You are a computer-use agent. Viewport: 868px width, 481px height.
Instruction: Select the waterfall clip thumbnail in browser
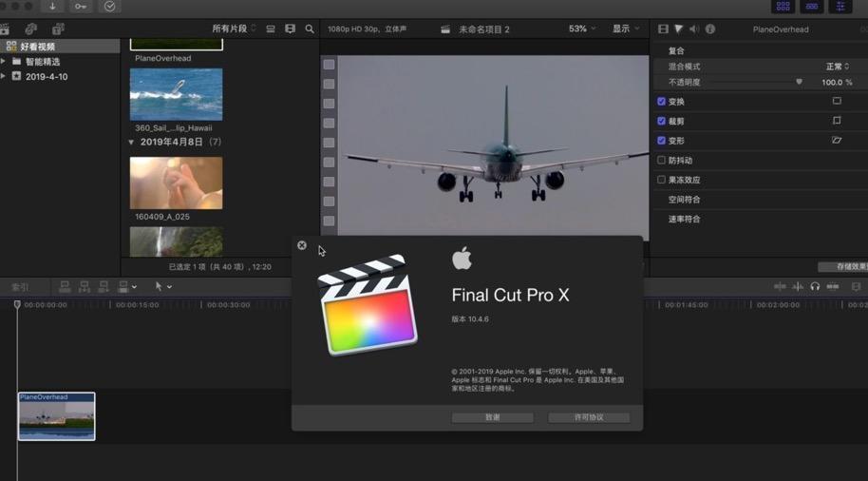pos(176,241)
